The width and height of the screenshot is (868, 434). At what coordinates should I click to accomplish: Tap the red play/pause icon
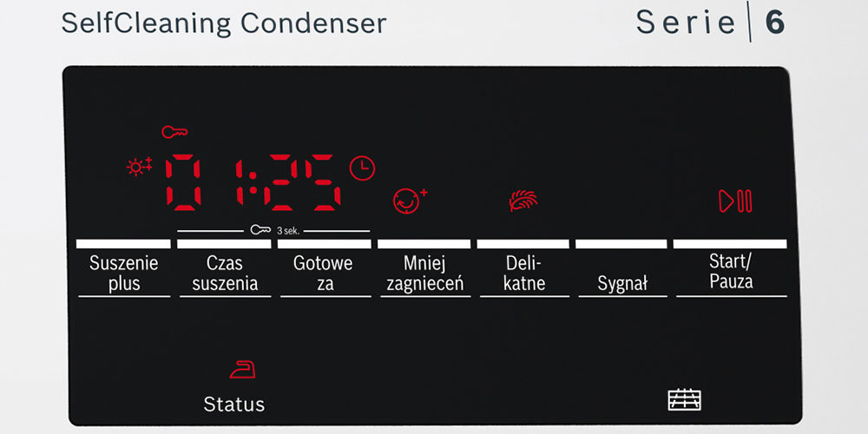pyautogui.click(x=735, y=201)
